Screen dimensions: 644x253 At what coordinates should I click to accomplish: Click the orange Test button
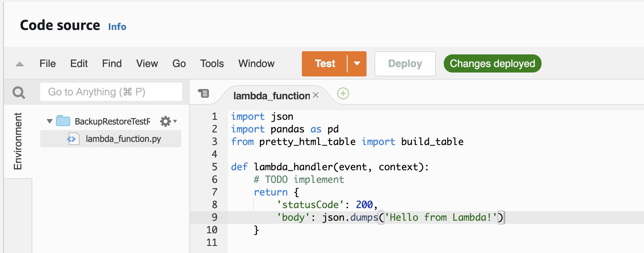coord(325,64)
